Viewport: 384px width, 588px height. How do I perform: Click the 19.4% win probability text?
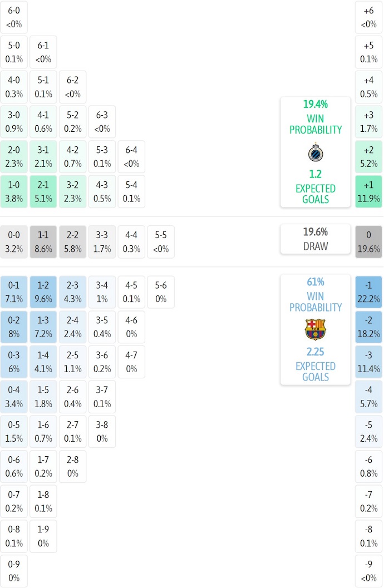click(316, 105)
